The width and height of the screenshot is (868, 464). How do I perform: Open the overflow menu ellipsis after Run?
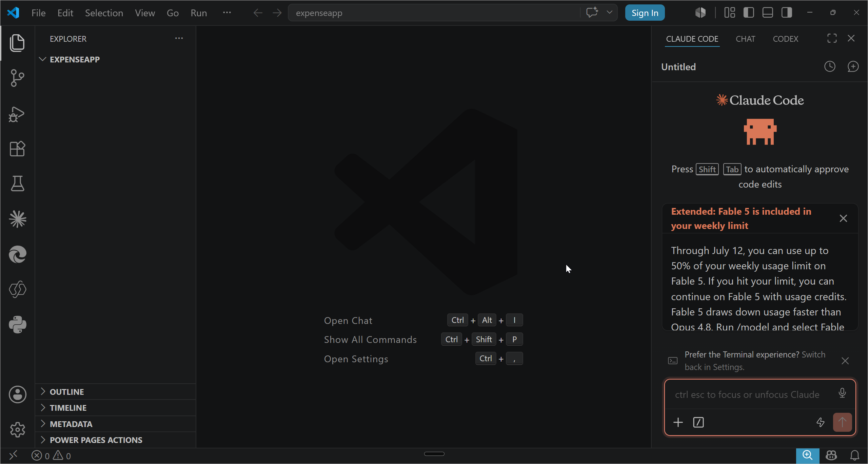[227, 13]
